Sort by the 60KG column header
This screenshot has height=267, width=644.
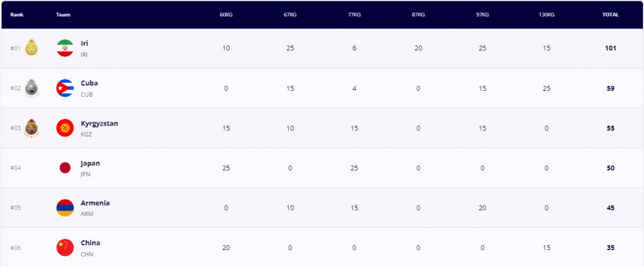pos(226,15)
